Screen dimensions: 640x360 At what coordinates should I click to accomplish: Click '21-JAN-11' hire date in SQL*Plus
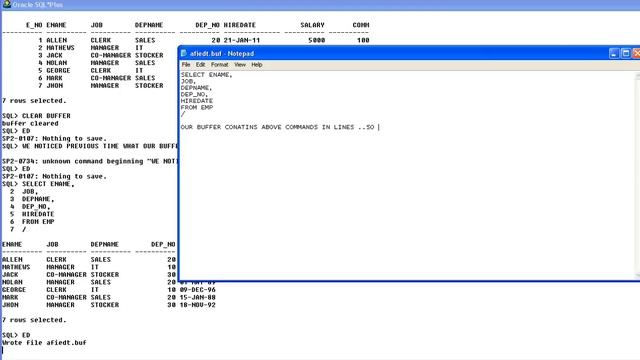point(242,40)
